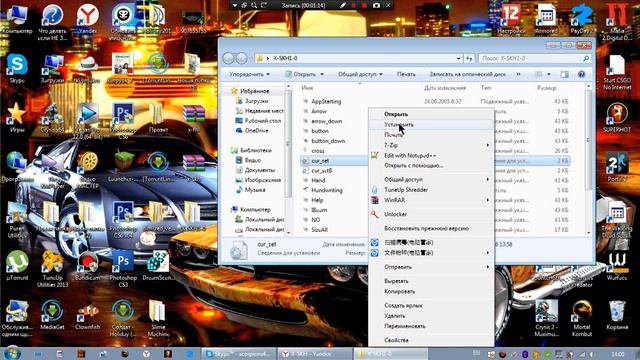This screenshot has height=360, width=640.
Task: Show more toolbar commands via » chevron
Action: tap(518, 74)
